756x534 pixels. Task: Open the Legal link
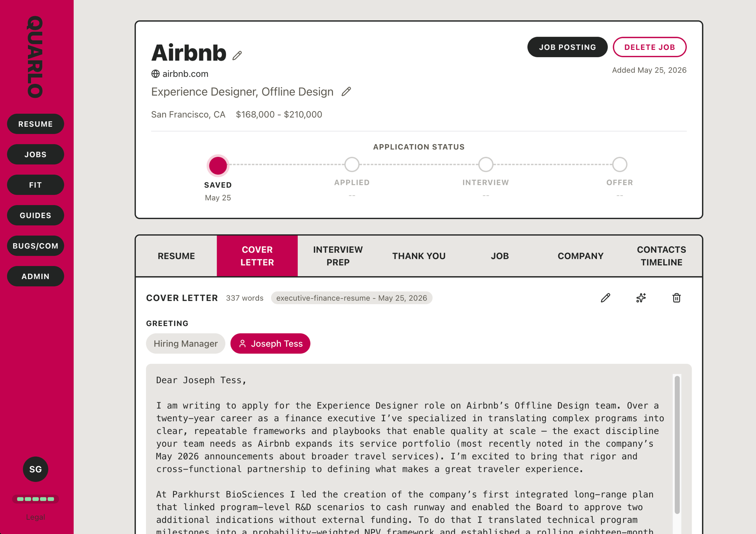click(36, 517)
